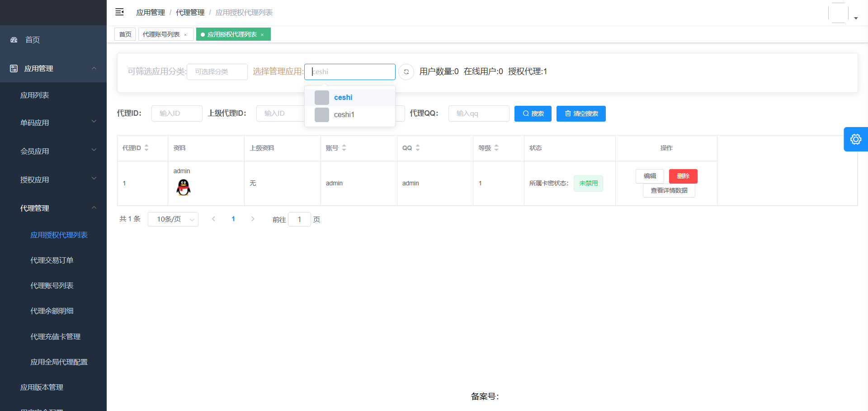Switch to the 首页 tab
Screen dimensions: 868x411
coord(125,34)
